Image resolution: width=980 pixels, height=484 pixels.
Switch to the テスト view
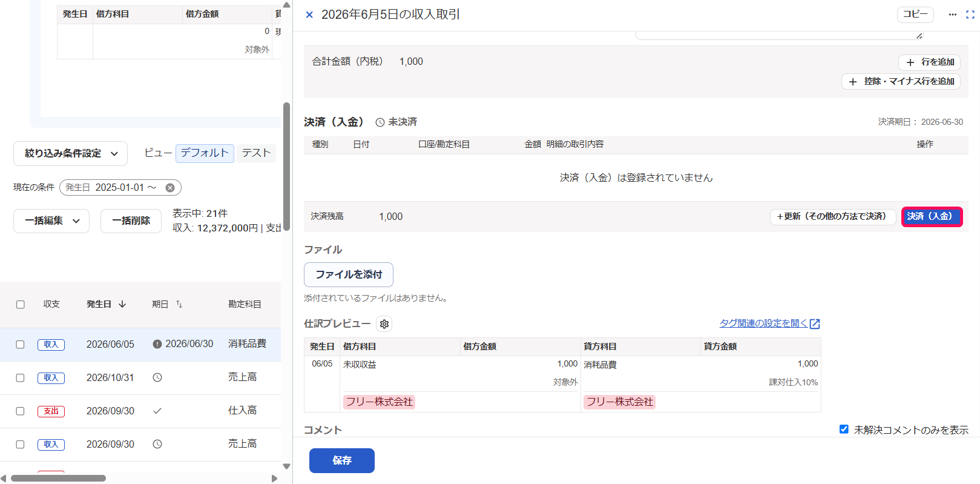(x=256, y=153)
